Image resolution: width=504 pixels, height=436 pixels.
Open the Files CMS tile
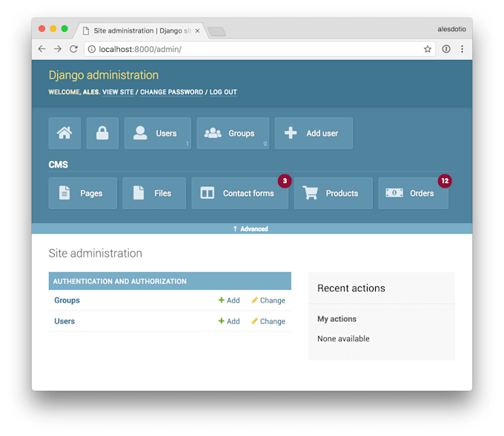[x=154, y=194]
